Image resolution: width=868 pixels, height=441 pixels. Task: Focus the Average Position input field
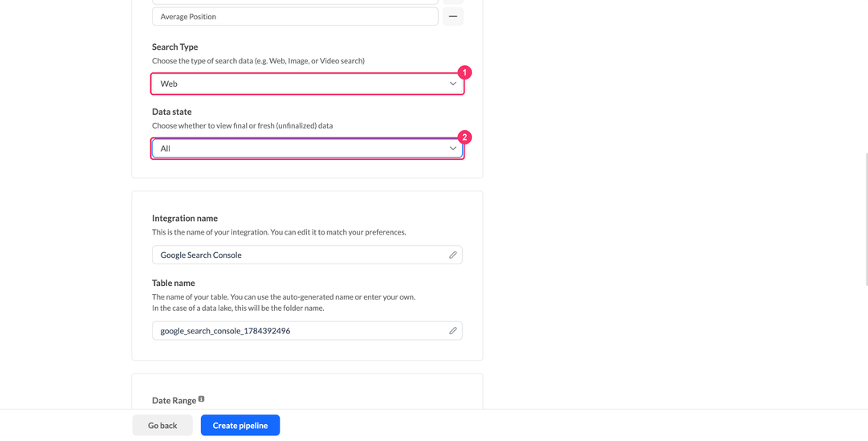295,17
